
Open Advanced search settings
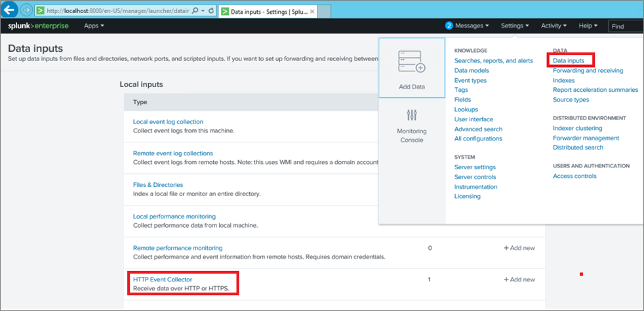coord(478,129)
